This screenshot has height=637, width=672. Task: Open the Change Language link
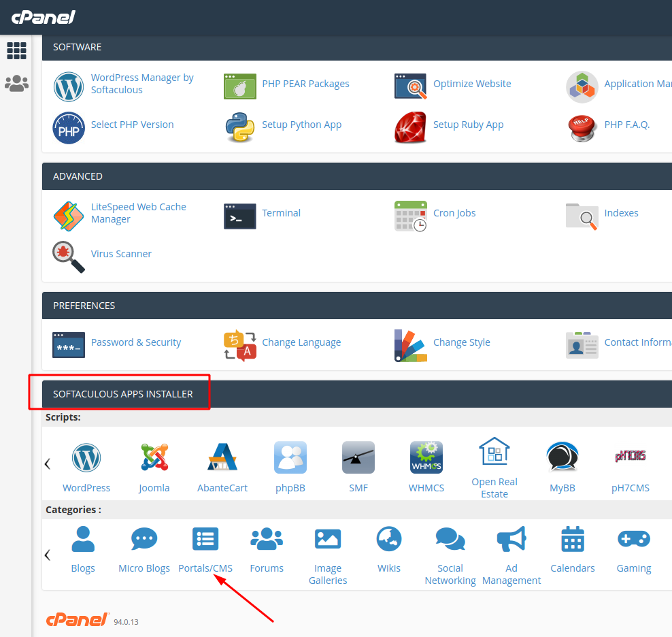(x=301, y=343)
